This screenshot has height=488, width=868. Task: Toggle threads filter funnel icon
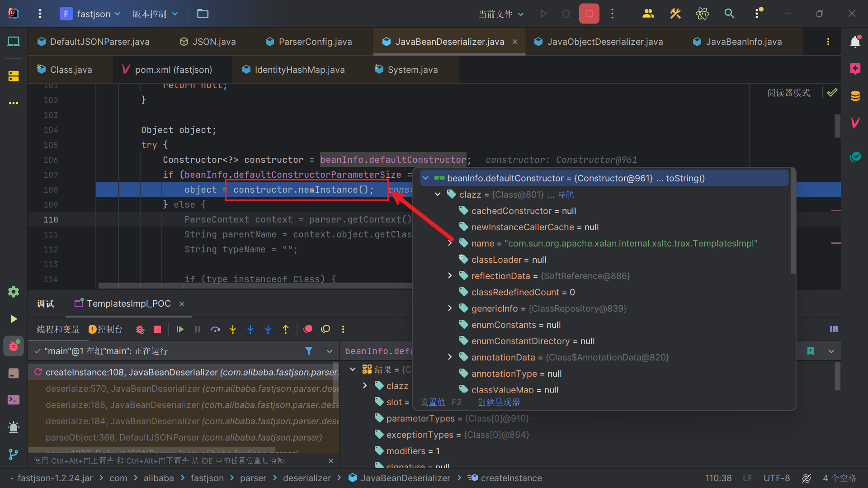pyautogui.click(x=309, y=351)
